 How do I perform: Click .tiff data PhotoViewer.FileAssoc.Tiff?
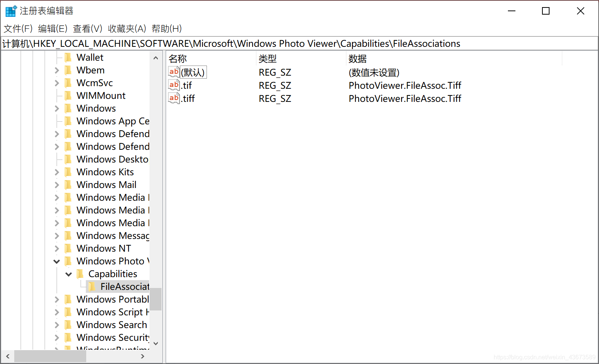405,98
